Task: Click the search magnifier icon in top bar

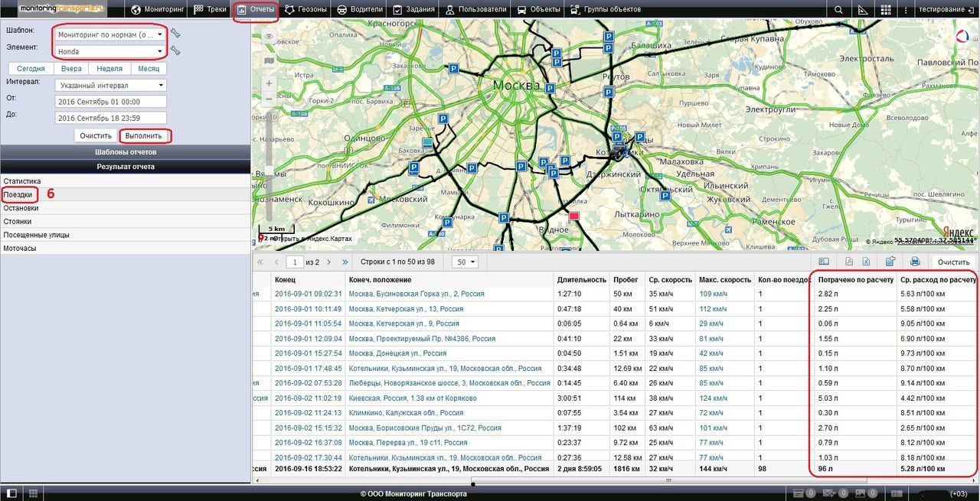Action: [839, 10]
